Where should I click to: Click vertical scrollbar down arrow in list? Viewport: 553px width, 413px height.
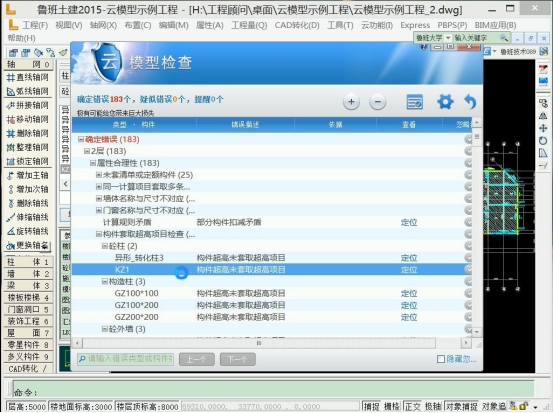click(477, 332)
